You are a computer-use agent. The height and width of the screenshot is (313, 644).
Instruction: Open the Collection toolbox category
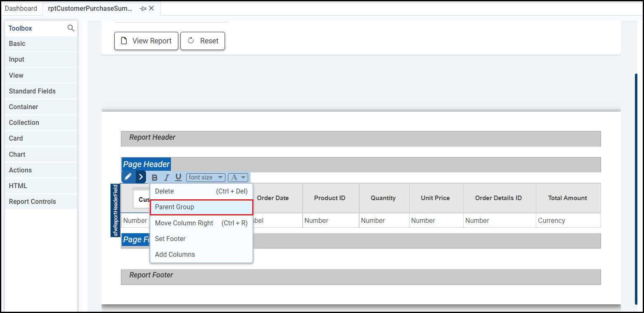[41, 123]
